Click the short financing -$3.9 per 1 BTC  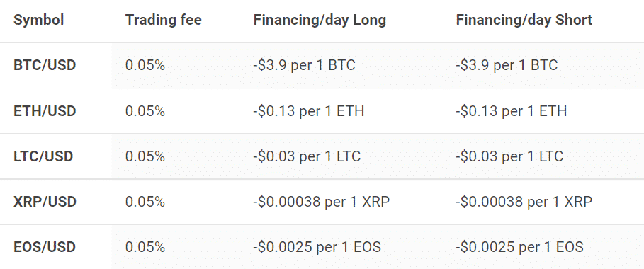point(507,65)
